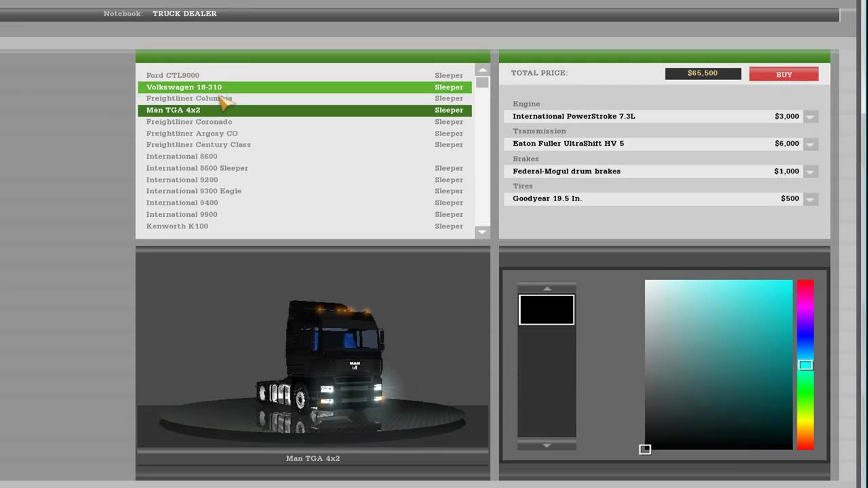Viewport: 868px width, 488px height.
Task: Click the $1,000 brakes price
Action: click(x=787, y=171)
